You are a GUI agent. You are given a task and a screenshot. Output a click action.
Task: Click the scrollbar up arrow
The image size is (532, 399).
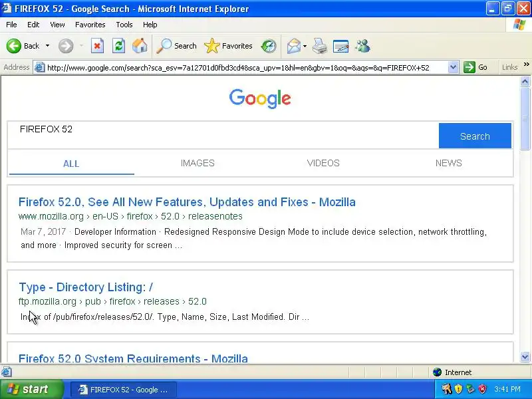pos(525,81)
